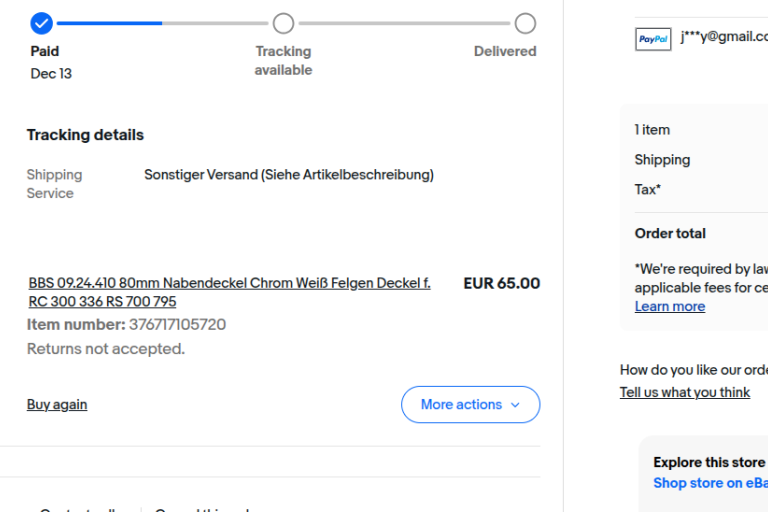This screenshot has width=768, height=512.
Task: Click the PayPal email address text
Action: [723, 37]
